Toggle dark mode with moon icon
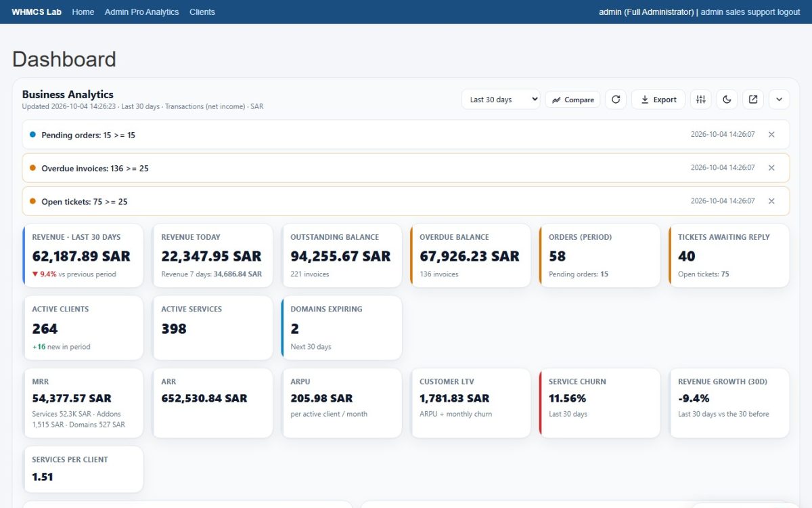 [727, 100]
